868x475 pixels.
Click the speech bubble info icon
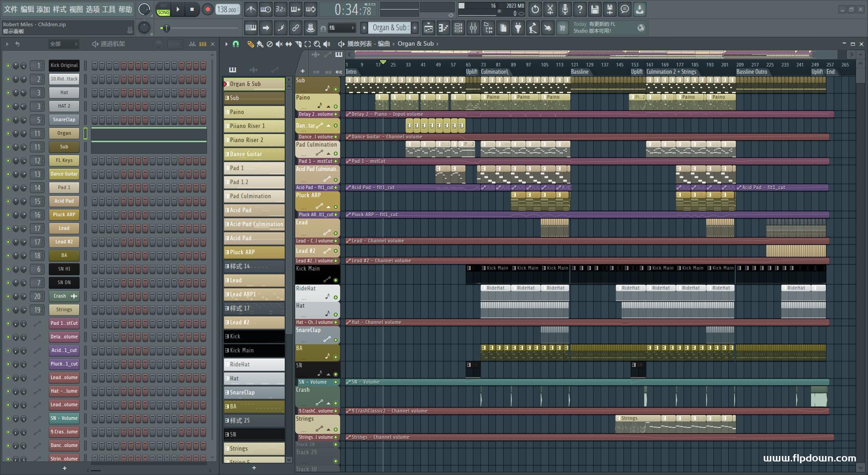tap(625, 9)
